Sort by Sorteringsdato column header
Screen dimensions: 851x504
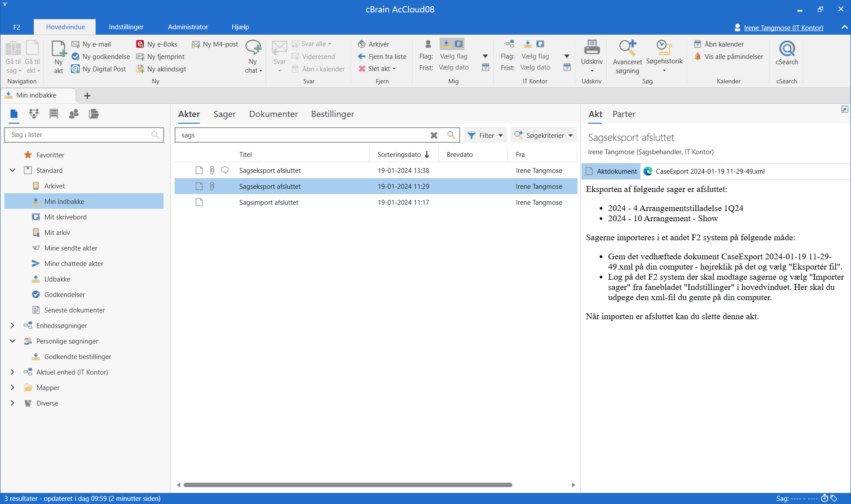pos(403,154)
